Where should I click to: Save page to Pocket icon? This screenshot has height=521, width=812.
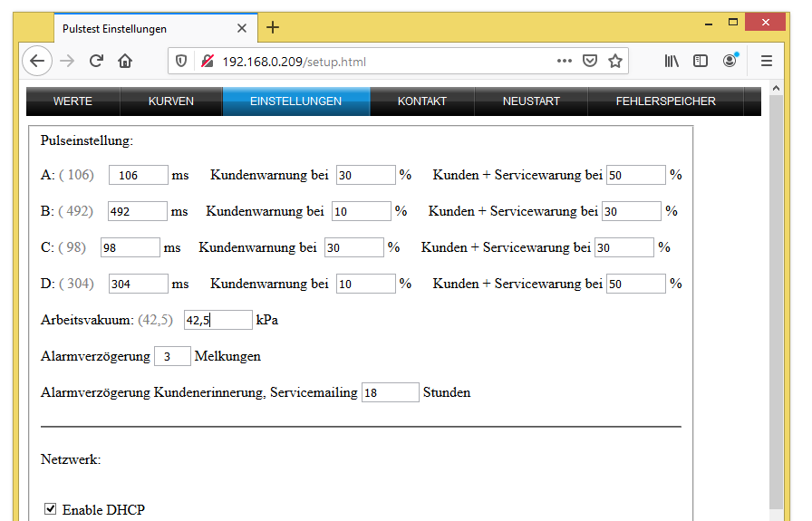click(x=590, y=61)
